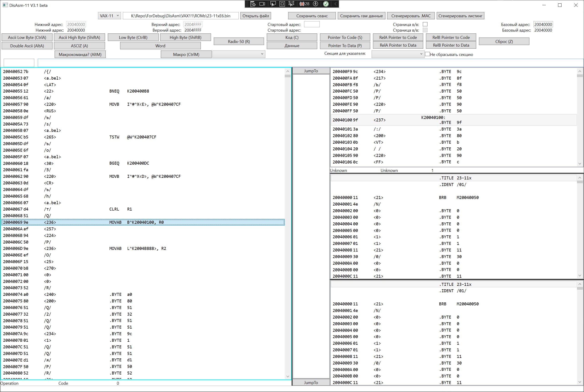Open the VAX-11 architecture dropdown
The image size is (584, 392).
pos(110,16)
